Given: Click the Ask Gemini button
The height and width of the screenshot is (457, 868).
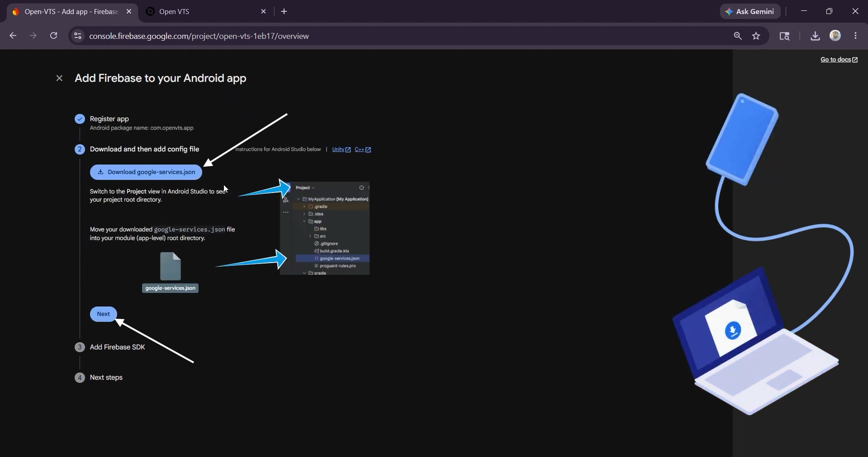Looking at the screenshot, I should point(750,12).
